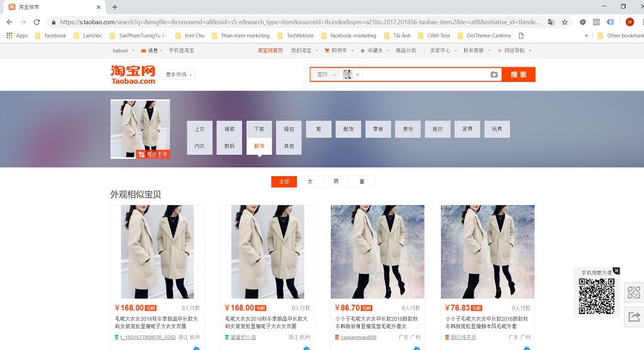Choose the 全部 filter tab
The height and width of the screenshot is (350, 644).
point(284,181)
